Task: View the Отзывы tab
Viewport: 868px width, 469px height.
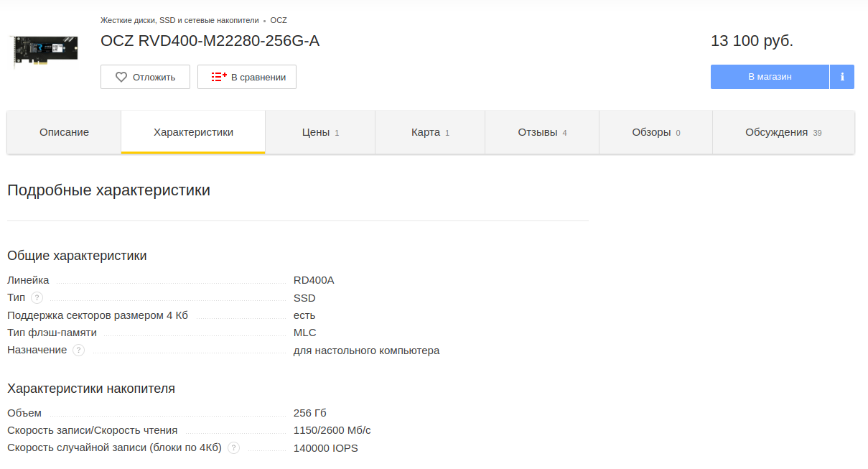Action: click(x=542, y=132)
